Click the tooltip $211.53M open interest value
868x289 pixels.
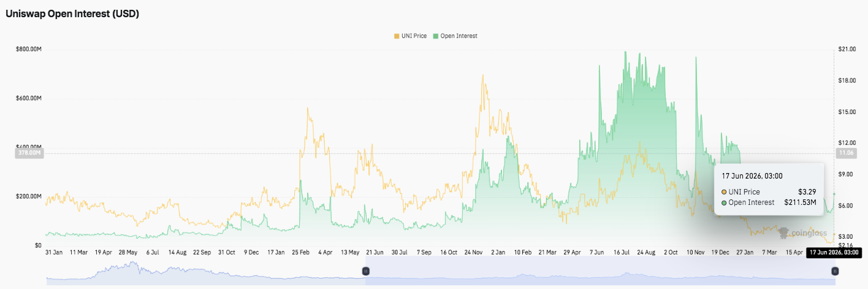[x=801, y=202]
